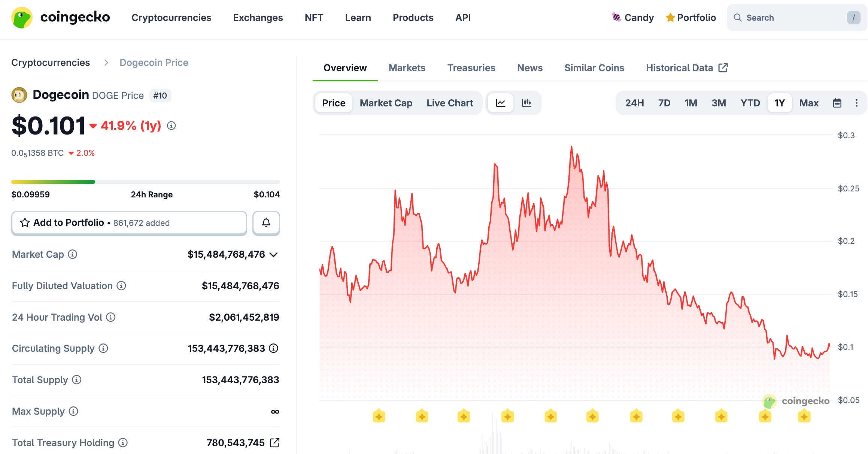
Task: Open the News tab
Action: click(x=529, y=67)
